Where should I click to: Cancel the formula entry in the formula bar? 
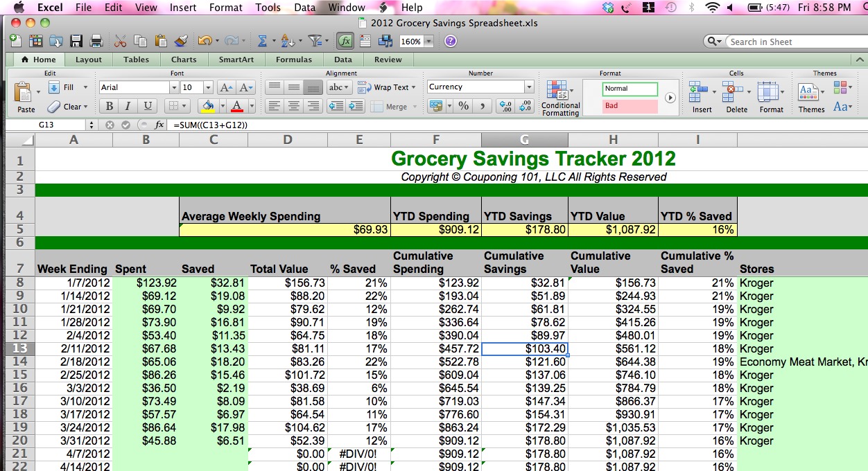(110, 125)
